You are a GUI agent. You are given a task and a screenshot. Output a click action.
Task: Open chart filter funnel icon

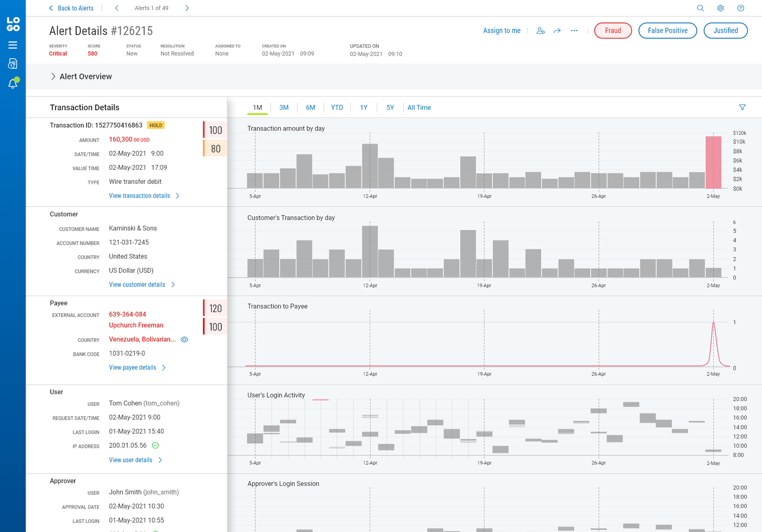click(x=742, y=107)
